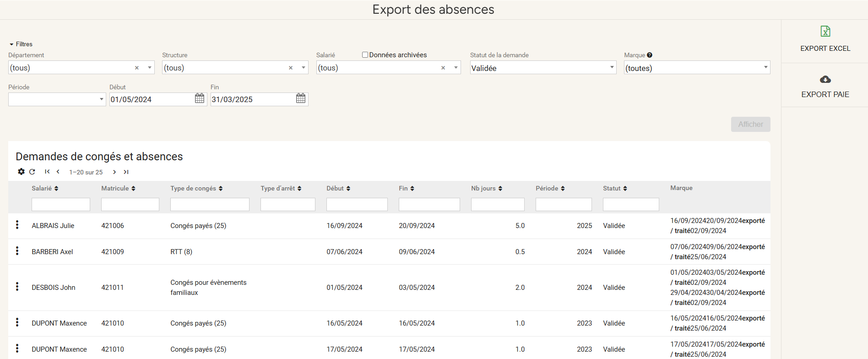Viewport: 868px width, 359px height.
Task: Click the DESBOIS John name cell
Action: coord(54,288)
